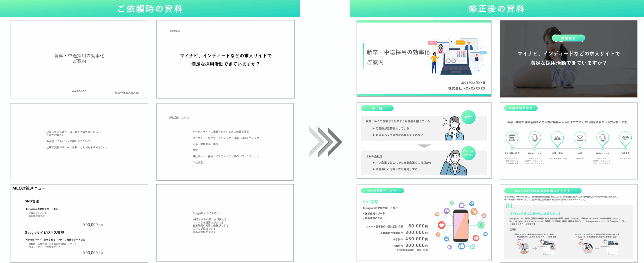Click the どうしたらいいのか？ speech bubble

(x=468, y=153)
